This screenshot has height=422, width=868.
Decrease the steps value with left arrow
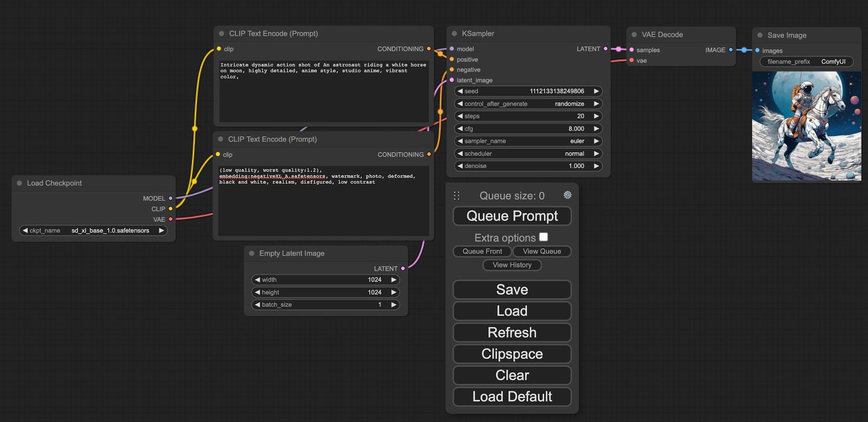click(x=460, y=116)
